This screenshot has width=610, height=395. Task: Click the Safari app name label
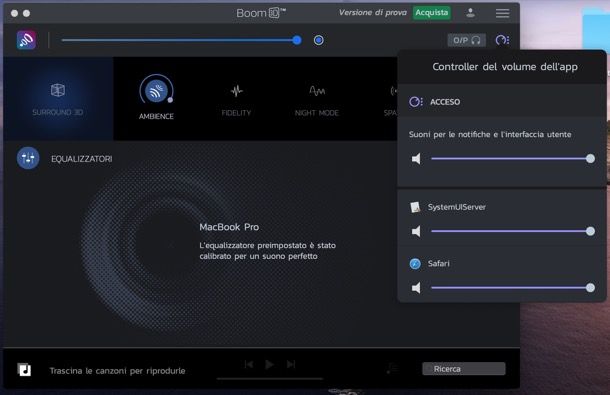click(439, 263)
